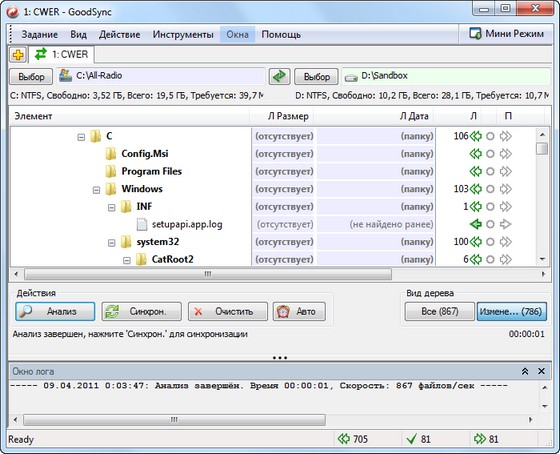
Task: Collapse the C folder node
Action: coord(81,137)
